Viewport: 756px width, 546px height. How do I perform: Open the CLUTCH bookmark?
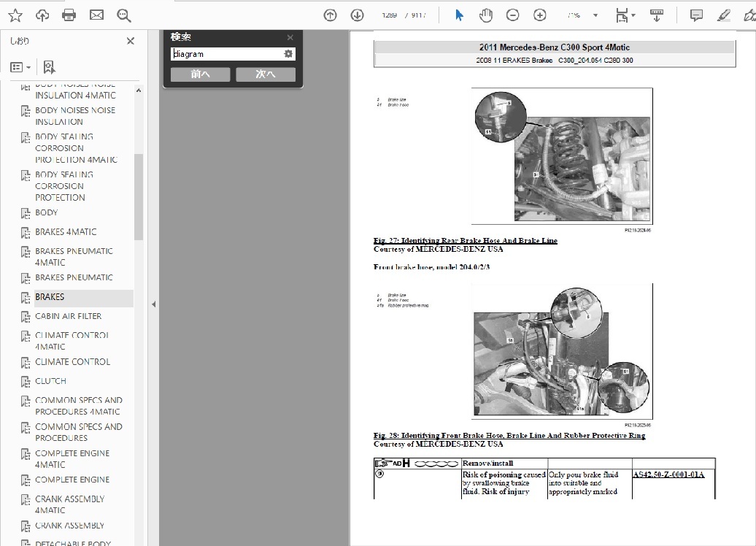click(x=50, y=380)
